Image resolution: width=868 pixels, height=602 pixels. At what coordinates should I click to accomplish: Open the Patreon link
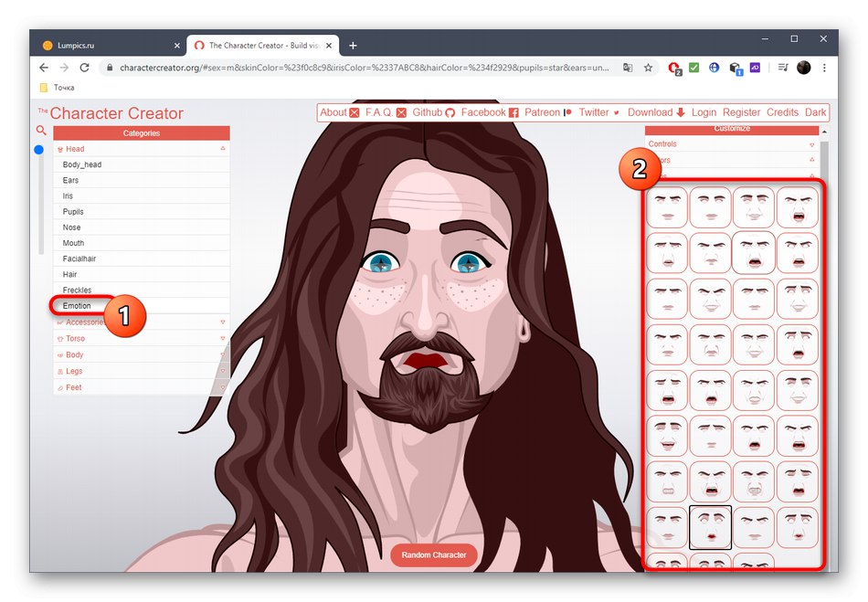tap(547, 112)
